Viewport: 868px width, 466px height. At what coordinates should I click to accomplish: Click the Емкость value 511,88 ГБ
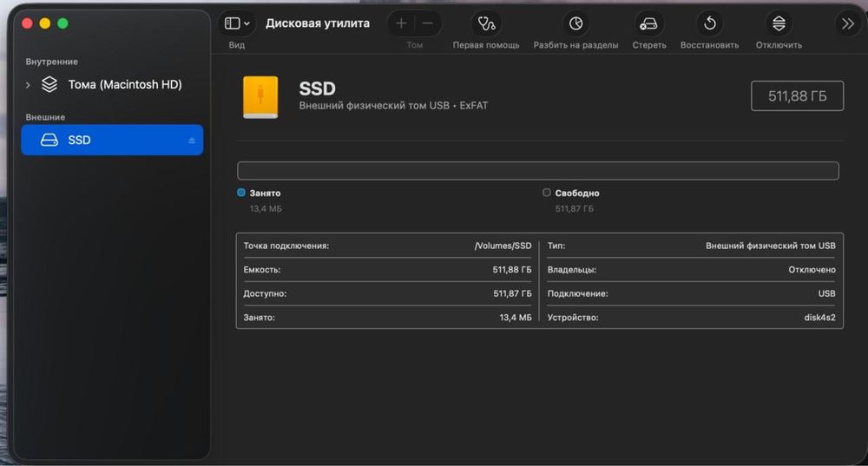[x=512, y=270]
